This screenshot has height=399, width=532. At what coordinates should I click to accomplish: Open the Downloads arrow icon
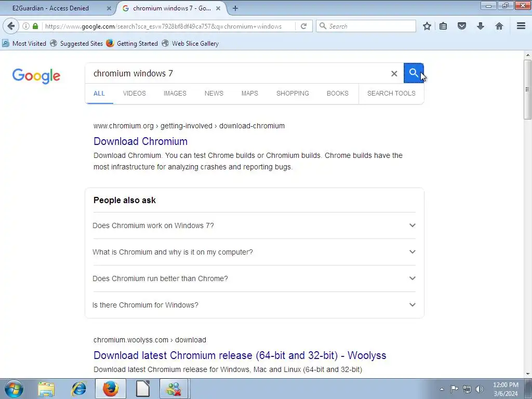[481, 26]
